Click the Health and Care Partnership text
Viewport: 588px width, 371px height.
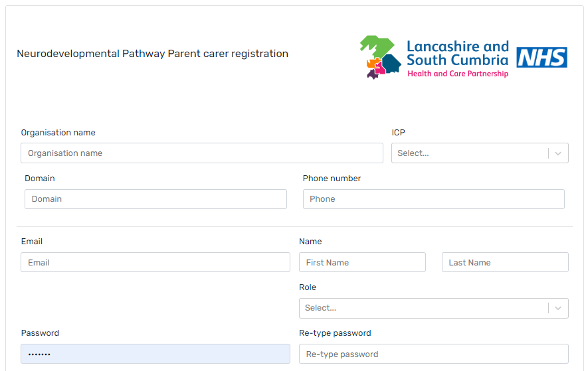click(458, 74)
